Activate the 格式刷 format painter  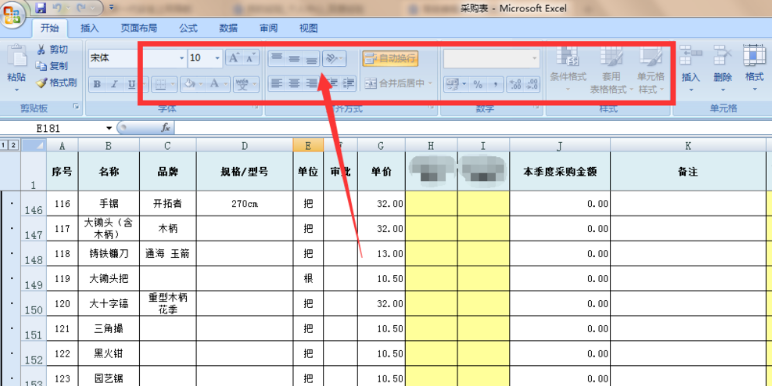click(57, 82)
